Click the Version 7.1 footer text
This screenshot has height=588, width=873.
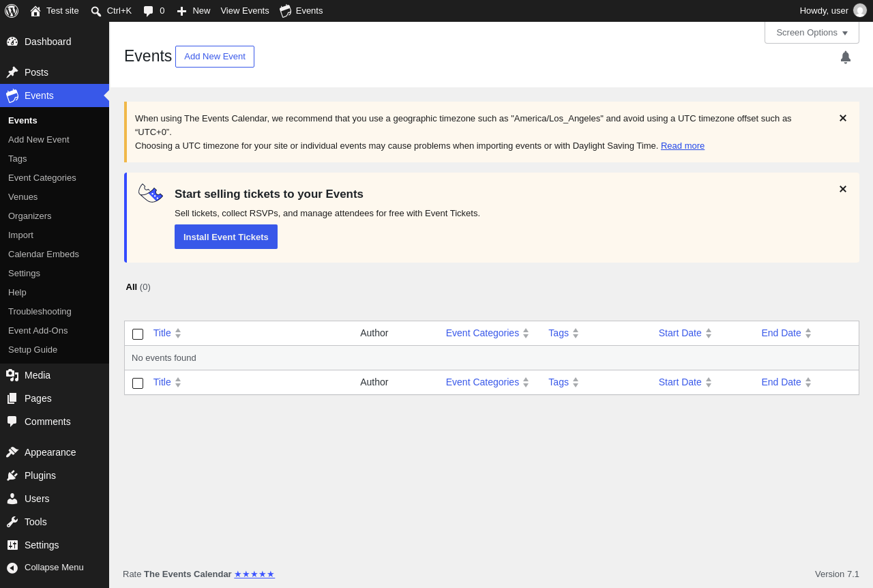[x=837, y=574]
